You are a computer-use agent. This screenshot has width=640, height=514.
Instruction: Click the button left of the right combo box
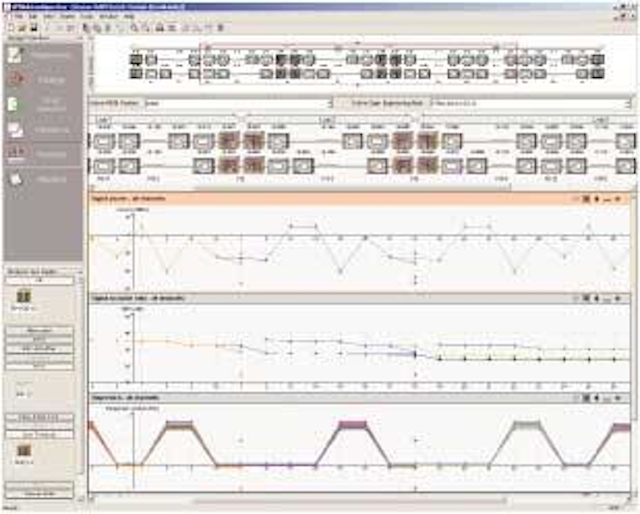[382, 103]
